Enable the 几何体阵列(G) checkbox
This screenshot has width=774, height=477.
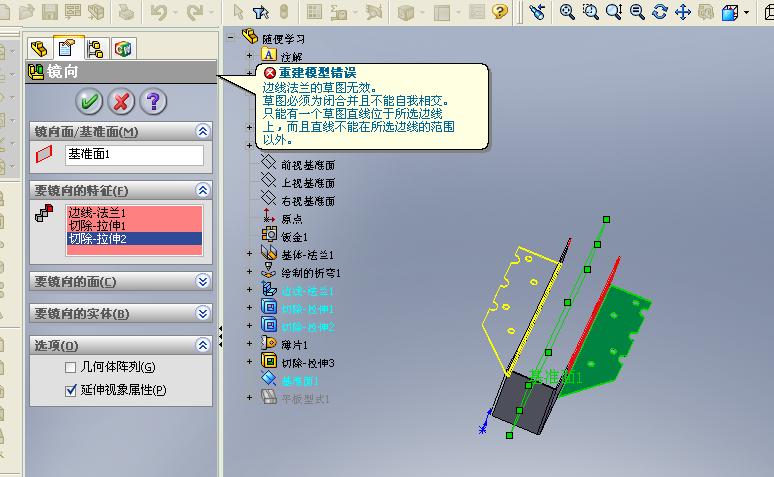tap(71, 367)
